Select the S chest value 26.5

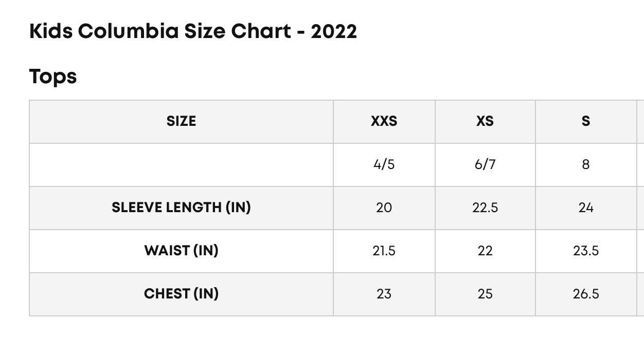[x=585, y=294]
